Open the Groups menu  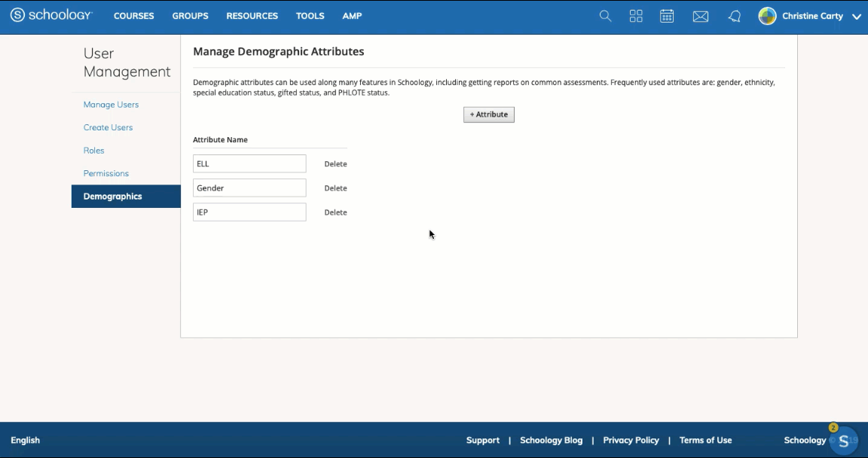coord(190,16)
